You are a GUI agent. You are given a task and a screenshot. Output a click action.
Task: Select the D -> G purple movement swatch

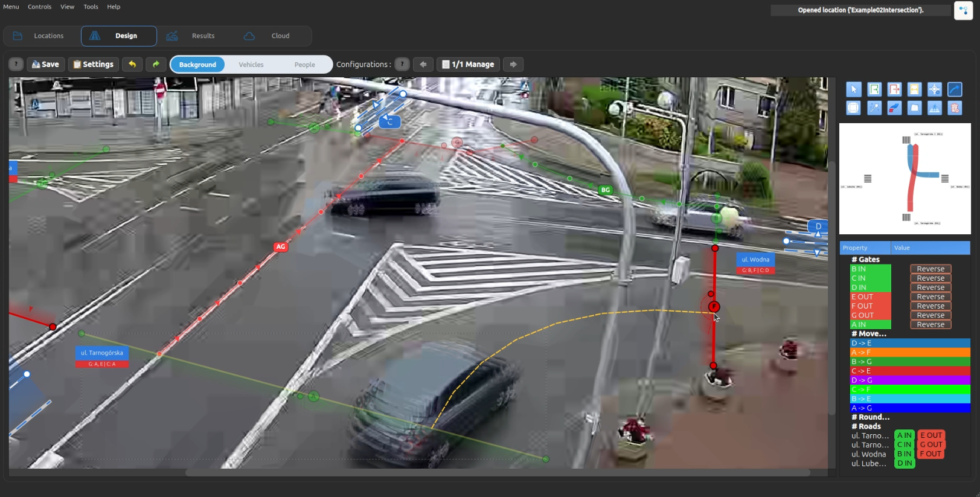[x=910, y=380]
